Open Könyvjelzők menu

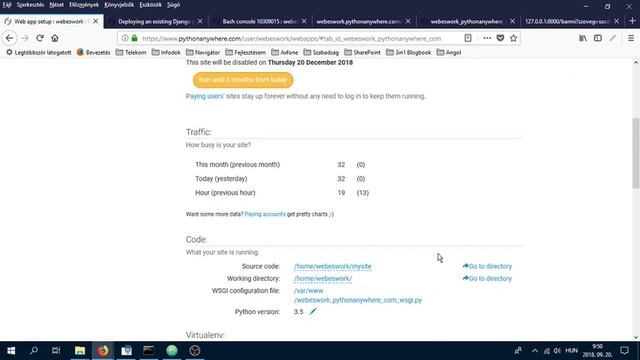(x=119, y=5)
